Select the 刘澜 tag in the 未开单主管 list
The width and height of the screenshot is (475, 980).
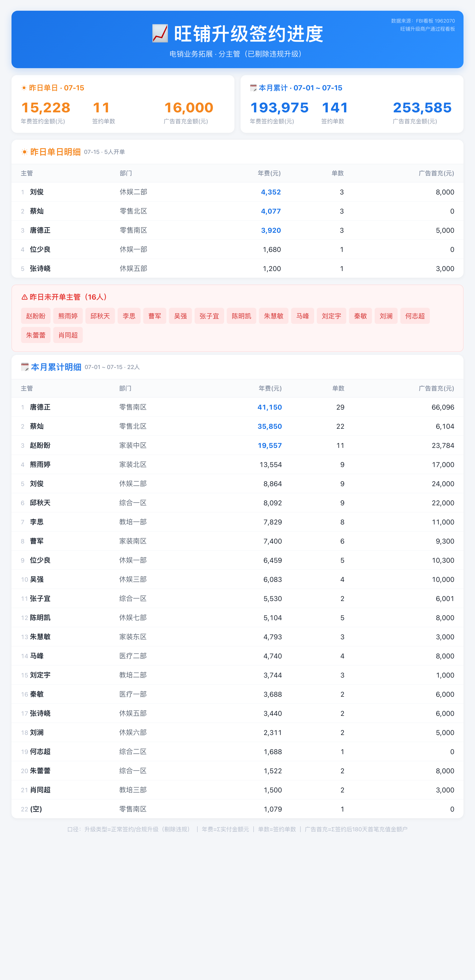386,316
